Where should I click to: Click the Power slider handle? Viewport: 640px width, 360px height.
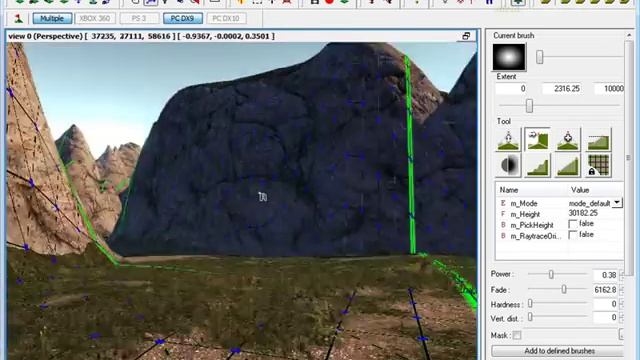pyautogui.click(x=551, y=274)
